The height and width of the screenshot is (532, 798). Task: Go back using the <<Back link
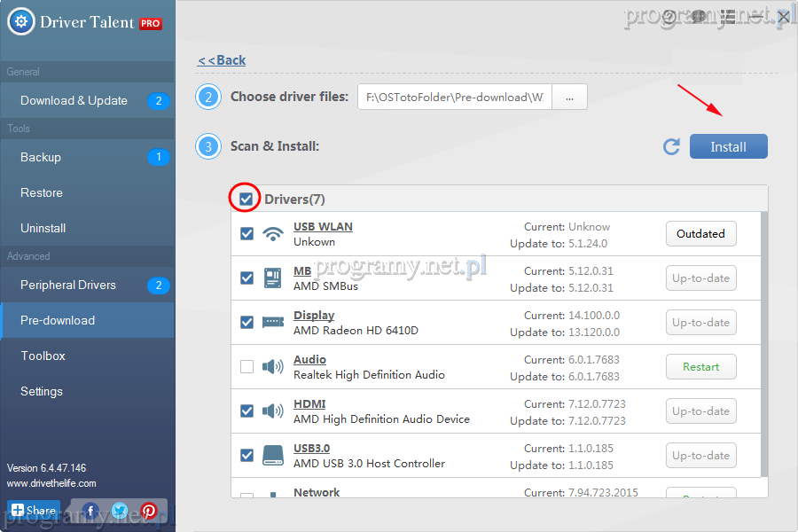tap(222, 60)
